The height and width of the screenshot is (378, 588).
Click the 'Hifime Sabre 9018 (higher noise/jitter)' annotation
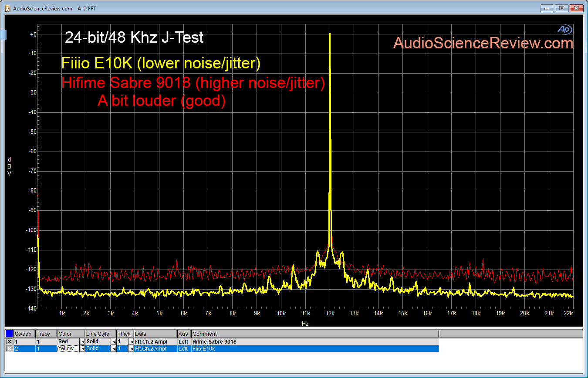click(x=193, y=82)
